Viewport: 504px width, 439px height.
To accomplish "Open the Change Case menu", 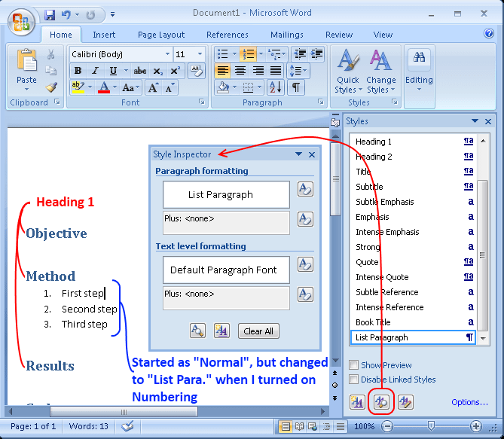I will pos(130,87).
